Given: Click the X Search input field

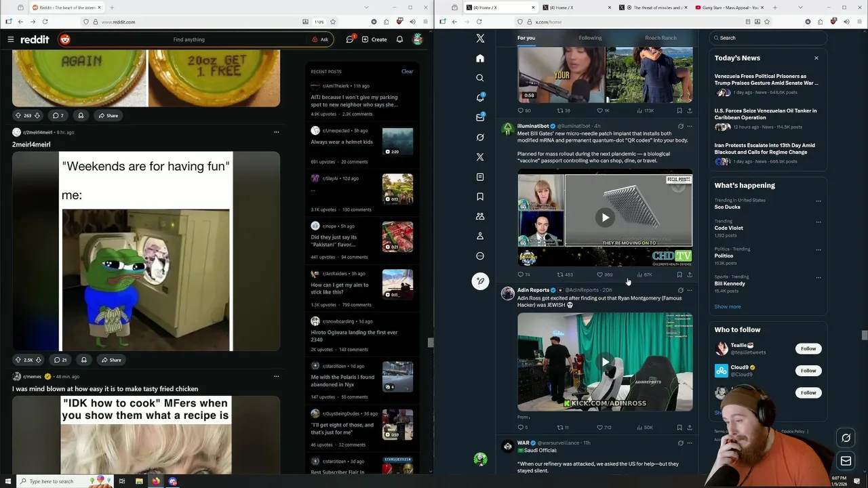Looking at the screenshot, I should (768, 38).
